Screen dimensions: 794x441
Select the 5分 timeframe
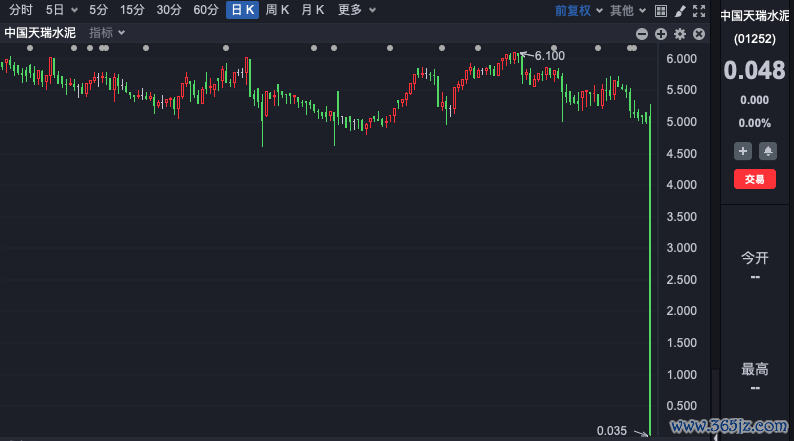point(99,10)
